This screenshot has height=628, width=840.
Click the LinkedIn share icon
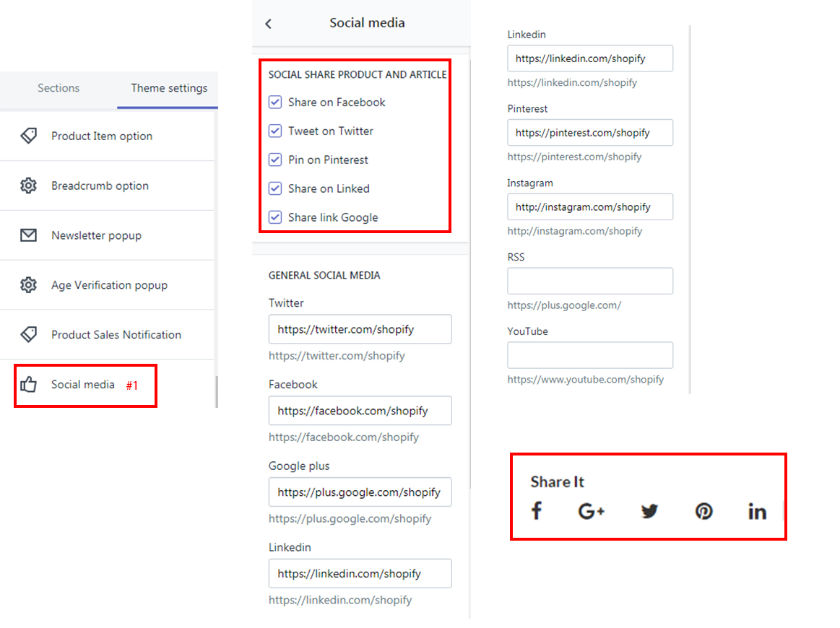coord(757,511)
